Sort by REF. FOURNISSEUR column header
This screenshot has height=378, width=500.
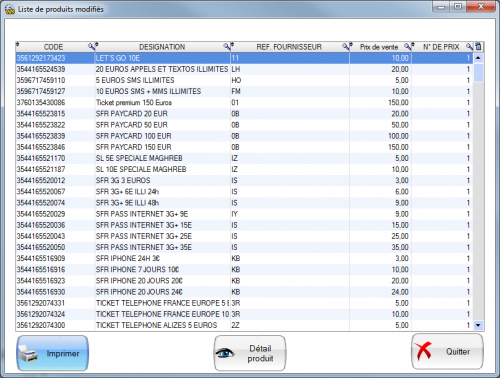click(289, 47)
